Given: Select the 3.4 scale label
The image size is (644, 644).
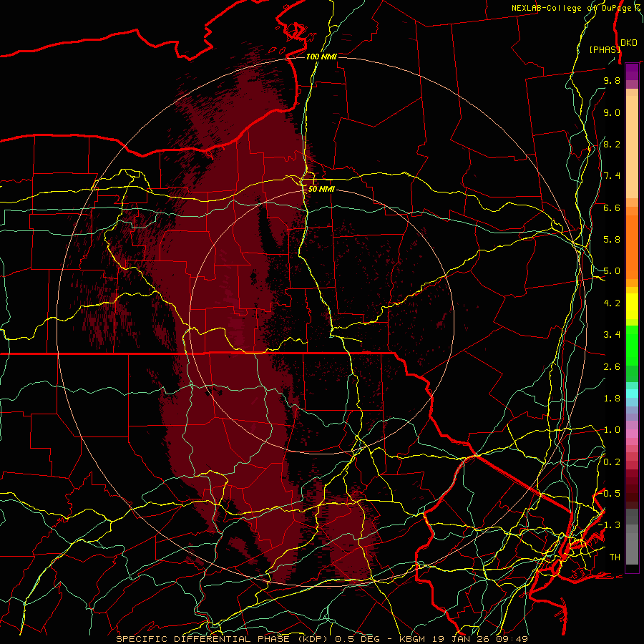Looking at the screenshot, I should [x=612, y=335].
